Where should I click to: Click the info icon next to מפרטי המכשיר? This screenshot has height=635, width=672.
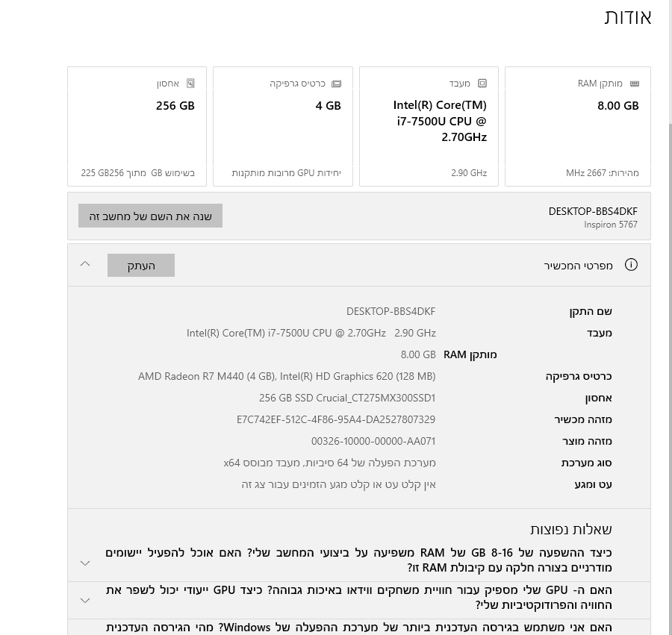coord(631,265)
